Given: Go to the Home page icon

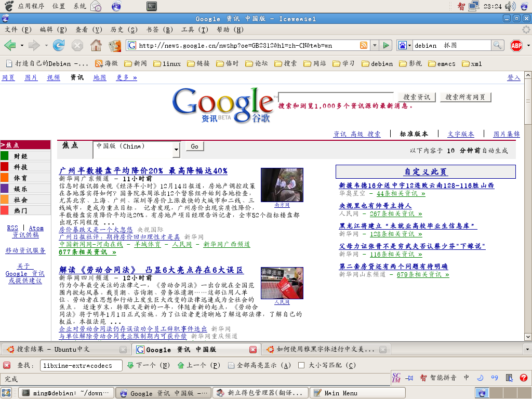Looking at the screenshot, I should 96,45.
